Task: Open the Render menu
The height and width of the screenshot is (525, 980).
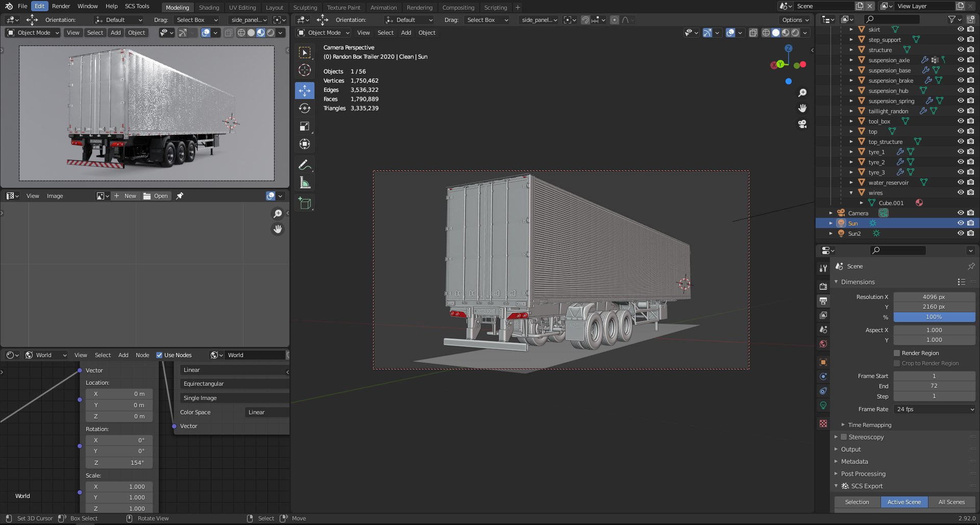Action: [x=61, y=6]
